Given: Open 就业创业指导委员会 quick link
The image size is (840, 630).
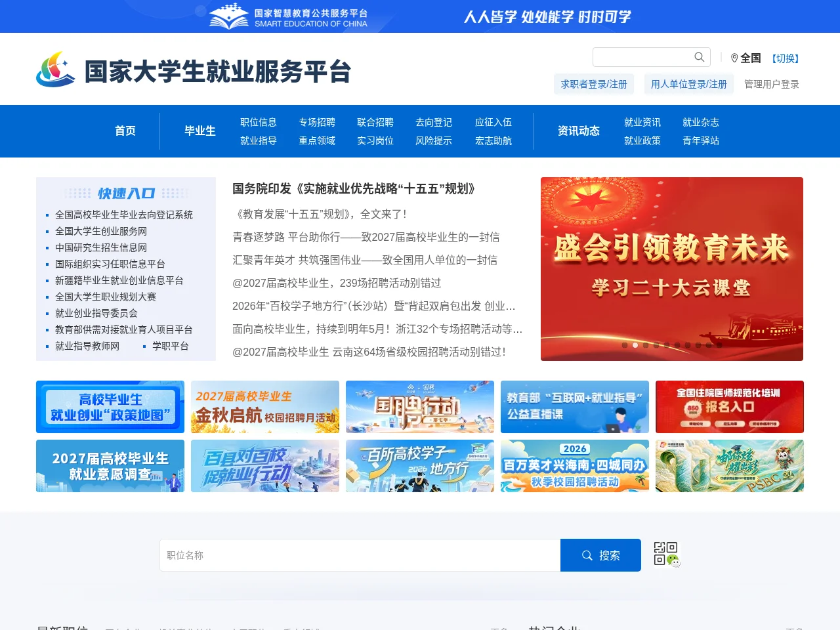Looking at the screenshot, I should (x=96, y=313).
